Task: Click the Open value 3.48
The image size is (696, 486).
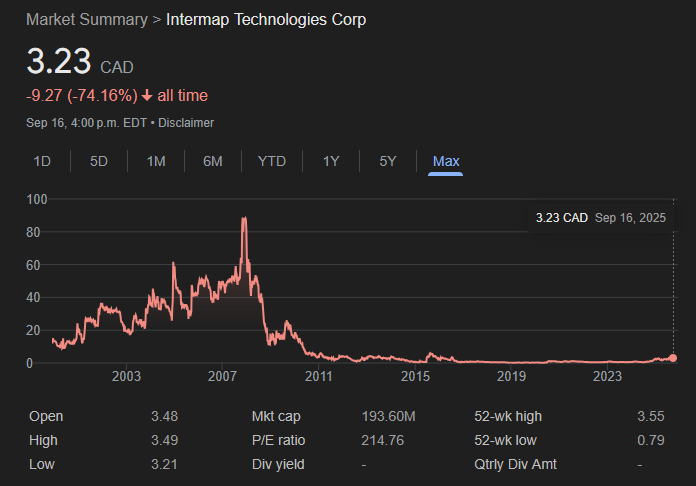Action: click(164, 416)
